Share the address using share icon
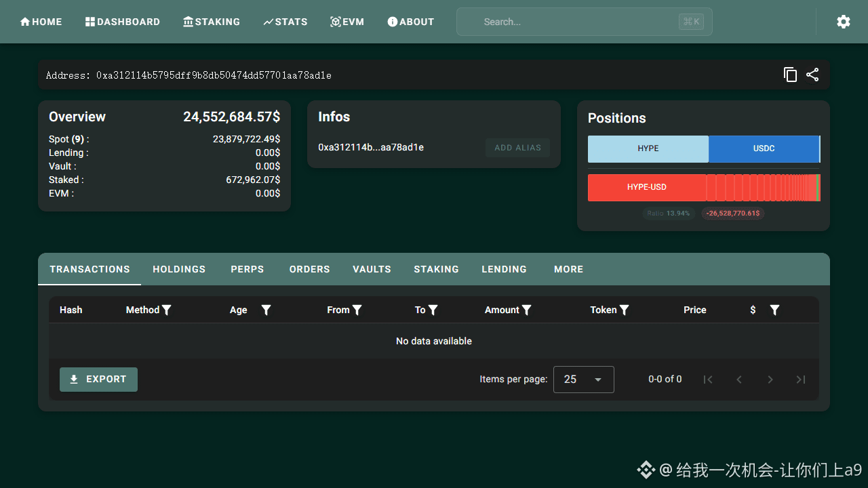 [x=812, y=75]
